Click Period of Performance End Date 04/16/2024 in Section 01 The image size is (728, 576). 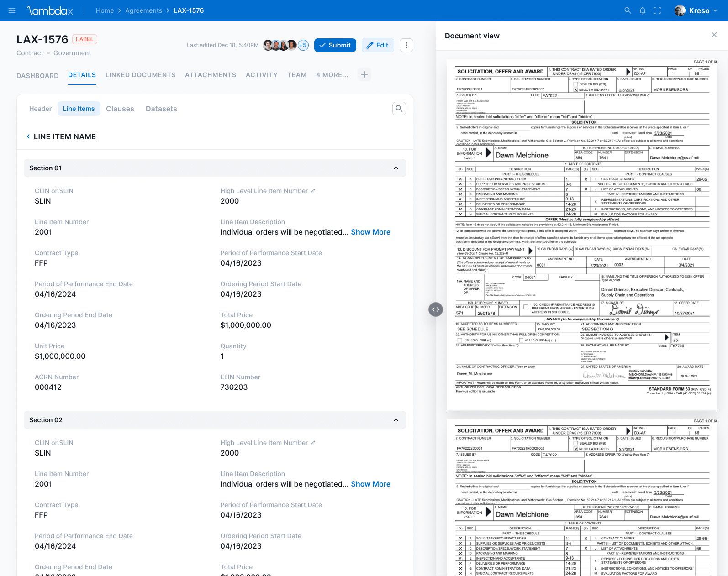point(55,294)
